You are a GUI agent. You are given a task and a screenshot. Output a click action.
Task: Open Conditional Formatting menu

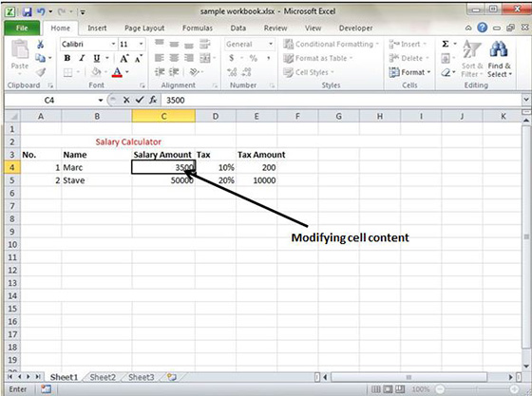pyautogui.click(x=331, y=44)
